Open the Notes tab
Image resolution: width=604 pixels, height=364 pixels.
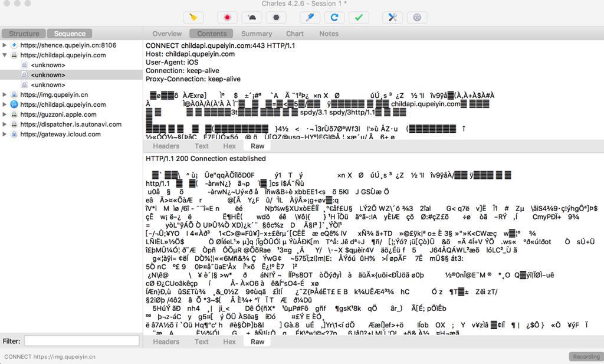click(x=329, y=34)
